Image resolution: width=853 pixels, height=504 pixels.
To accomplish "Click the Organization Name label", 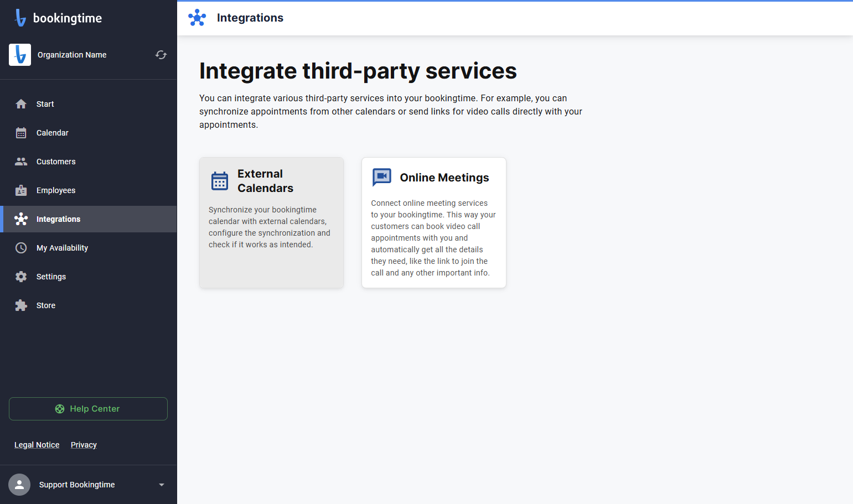I will [x=72, y=55].
